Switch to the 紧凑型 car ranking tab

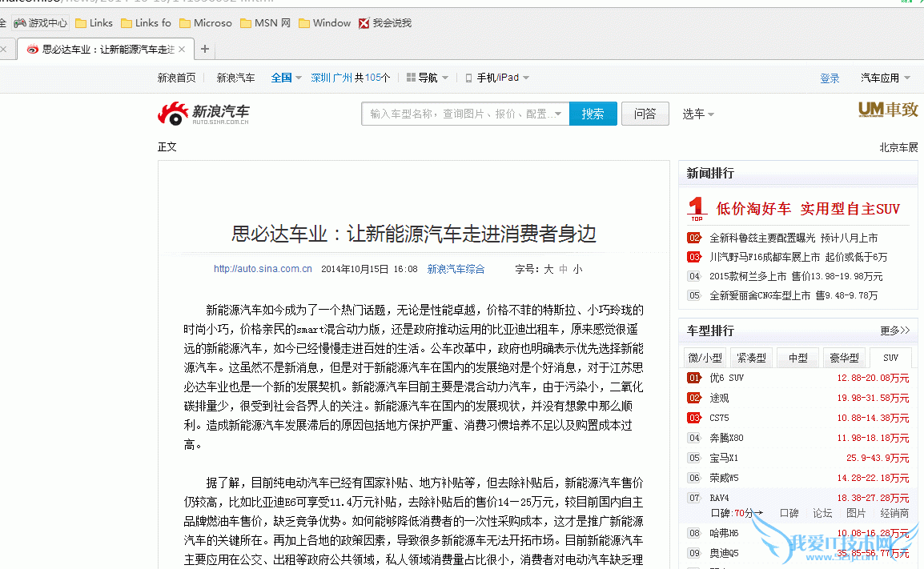pos(751,358)
